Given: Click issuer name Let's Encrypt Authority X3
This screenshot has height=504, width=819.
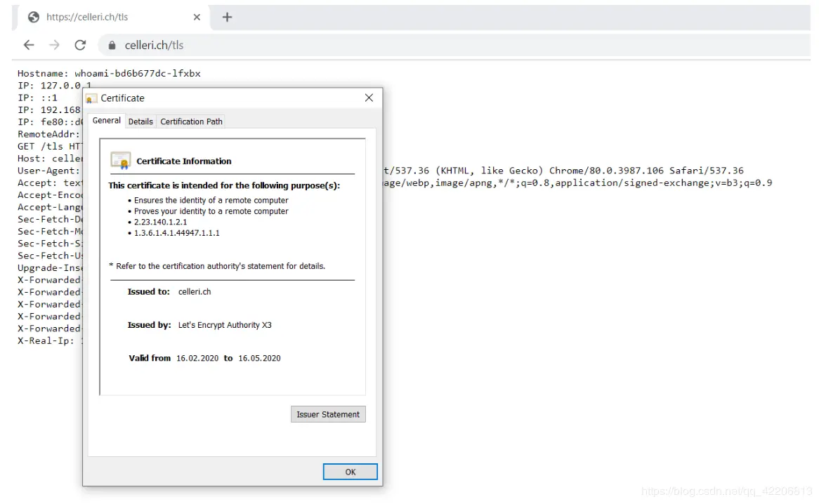Looking at the screenshot, I should (225, 325).
